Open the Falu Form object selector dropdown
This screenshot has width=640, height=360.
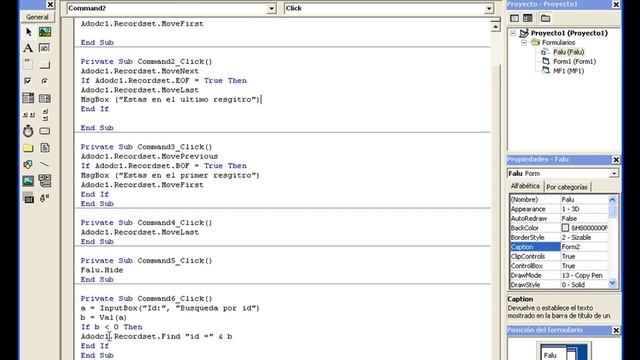[613, 173]
